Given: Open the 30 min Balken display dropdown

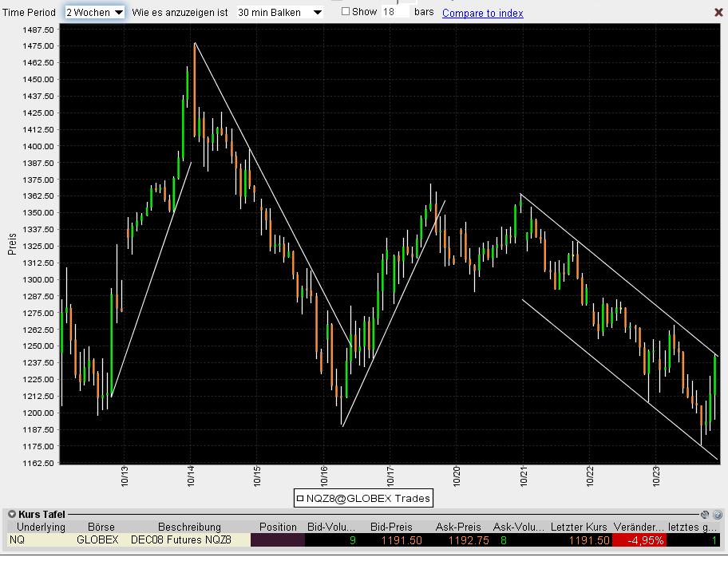Looking at the screenshot, I should click(279, 13).
